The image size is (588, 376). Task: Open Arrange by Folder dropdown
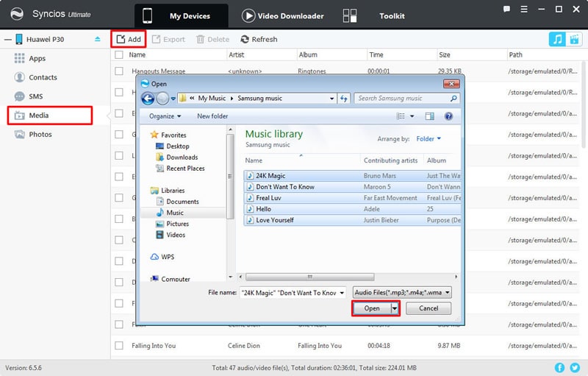pyautogui.click(x=429, y=139)
